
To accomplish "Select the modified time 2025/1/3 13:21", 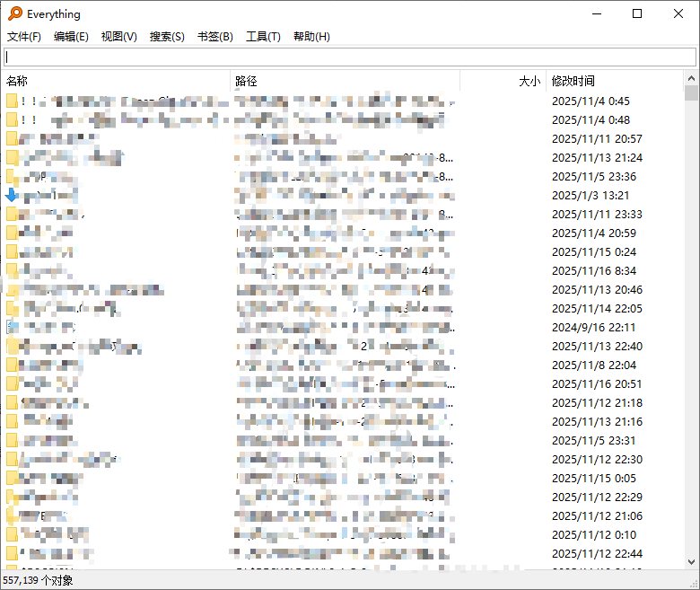I will [591, 196].
